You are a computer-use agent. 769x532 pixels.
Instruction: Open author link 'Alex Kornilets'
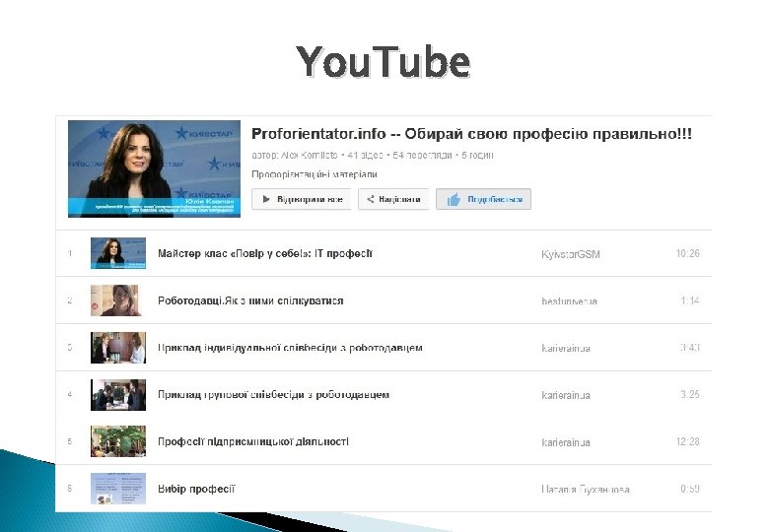pos(309,155)
